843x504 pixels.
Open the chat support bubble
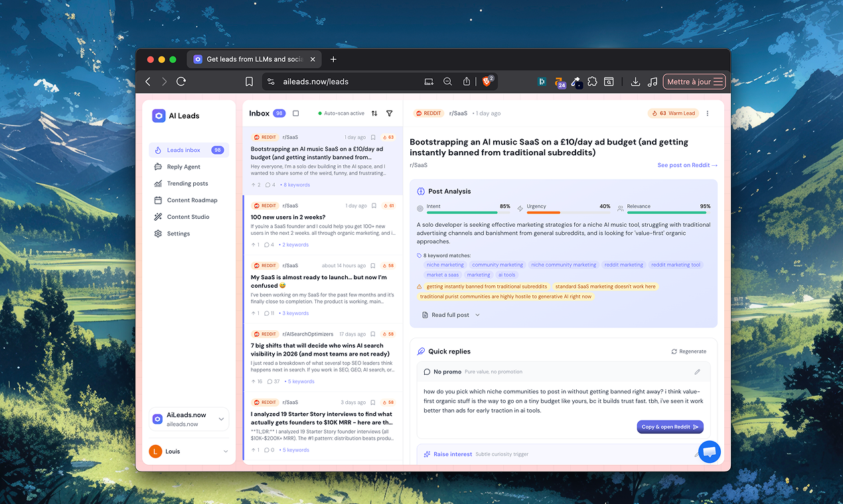[710, 452]
